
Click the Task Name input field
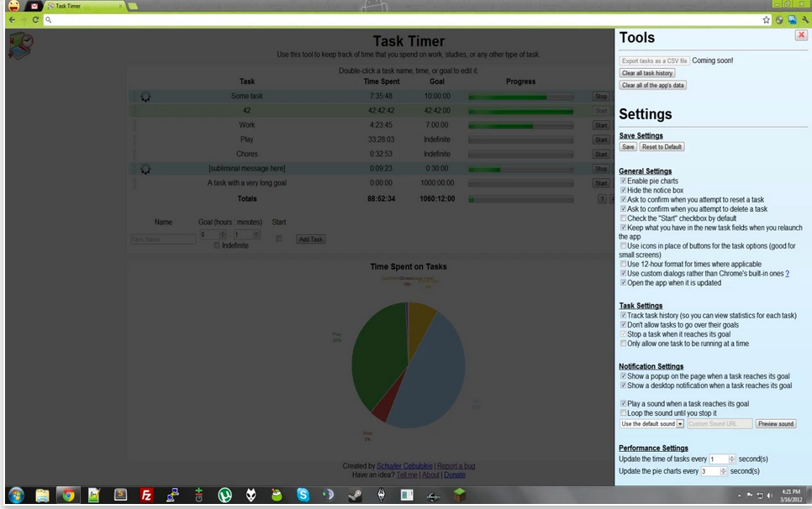tap(163, 239)
